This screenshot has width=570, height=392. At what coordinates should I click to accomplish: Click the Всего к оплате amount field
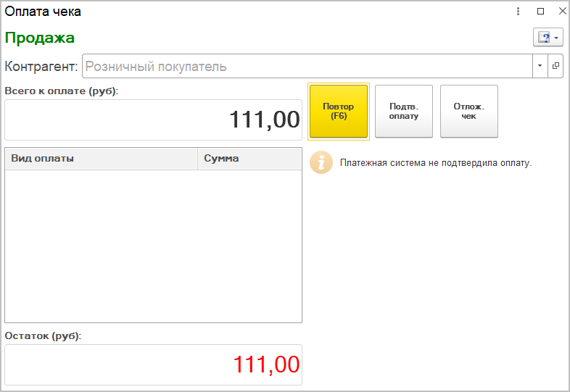(x=154, y=120)
